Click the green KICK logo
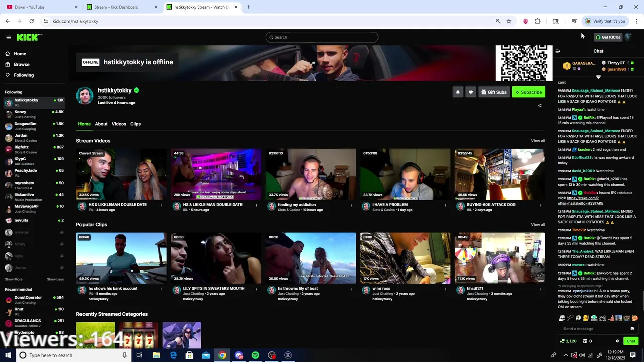This screenshot has height=362, width=644. click(28, 37)
